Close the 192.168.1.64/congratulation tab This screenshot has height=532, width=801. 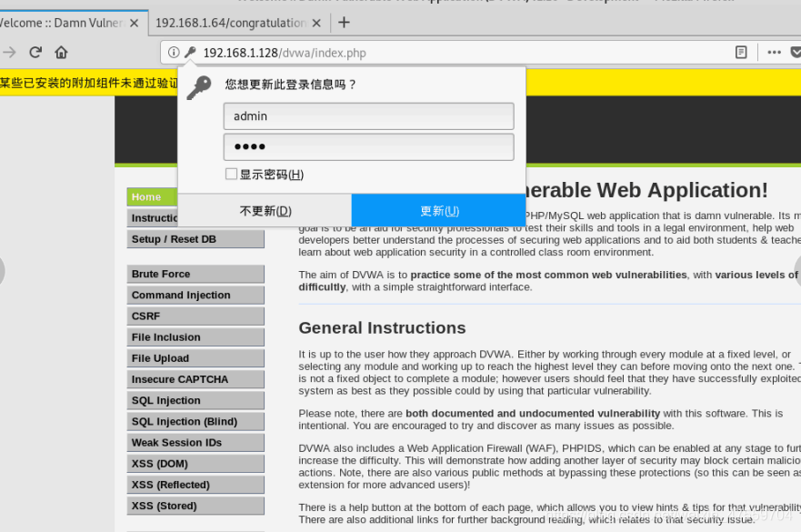pos(316,23)
